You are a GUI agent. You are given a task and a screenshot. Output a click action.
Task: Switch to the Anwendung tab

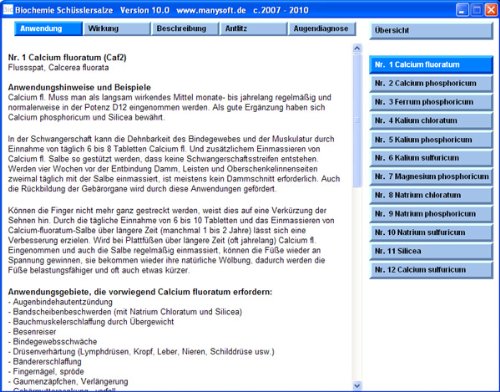[x=48, y=29]
